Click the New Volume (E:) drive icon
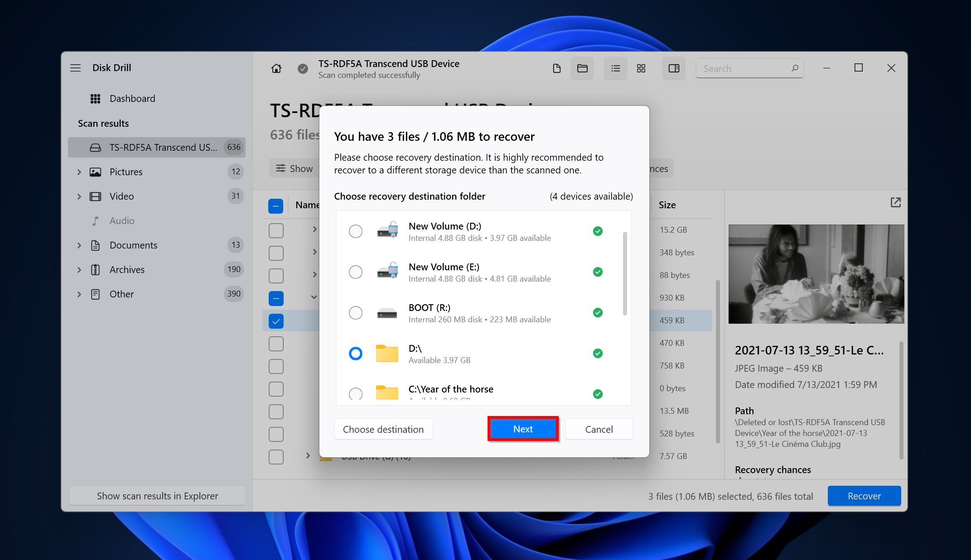The image size is (971, 560). click(x=387, y=271)
